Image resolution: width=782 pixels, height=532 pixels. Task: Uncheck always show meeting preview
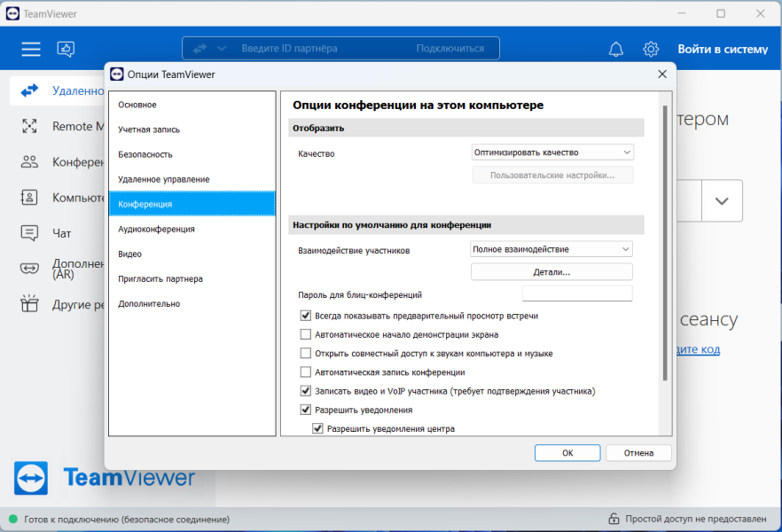click(x=306, y=316)
